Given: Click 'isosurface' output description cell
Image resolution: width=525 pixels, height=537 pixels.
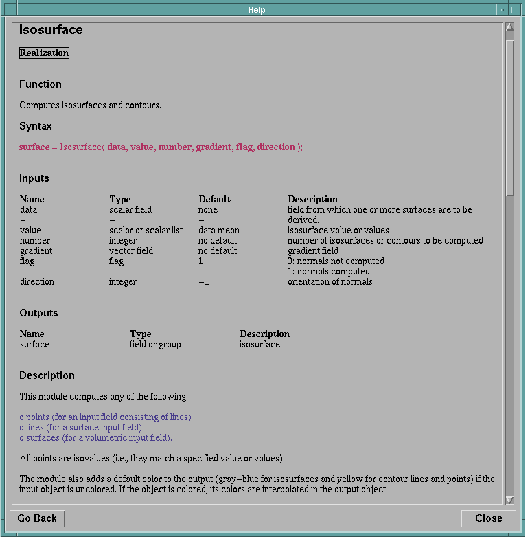Looking at the screenshot, I should 260,344.
